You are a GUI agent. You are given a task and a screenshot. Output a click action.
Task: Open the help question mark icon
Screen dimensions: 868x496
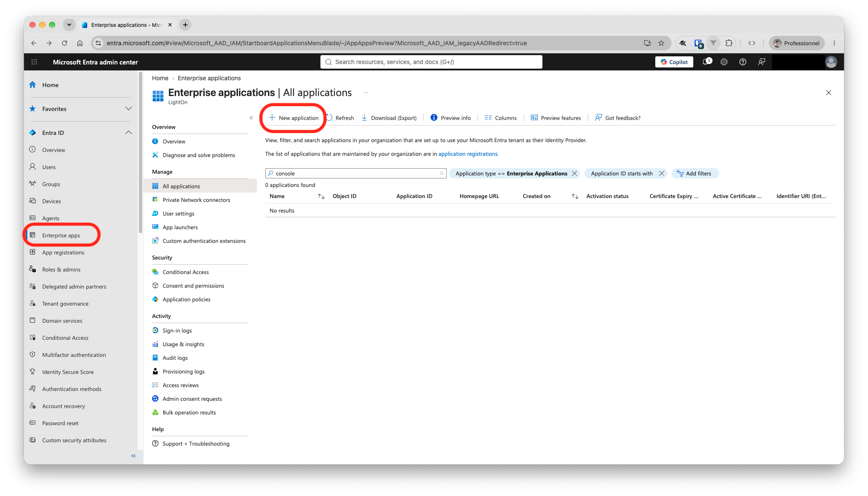click(x=743, y=62)
